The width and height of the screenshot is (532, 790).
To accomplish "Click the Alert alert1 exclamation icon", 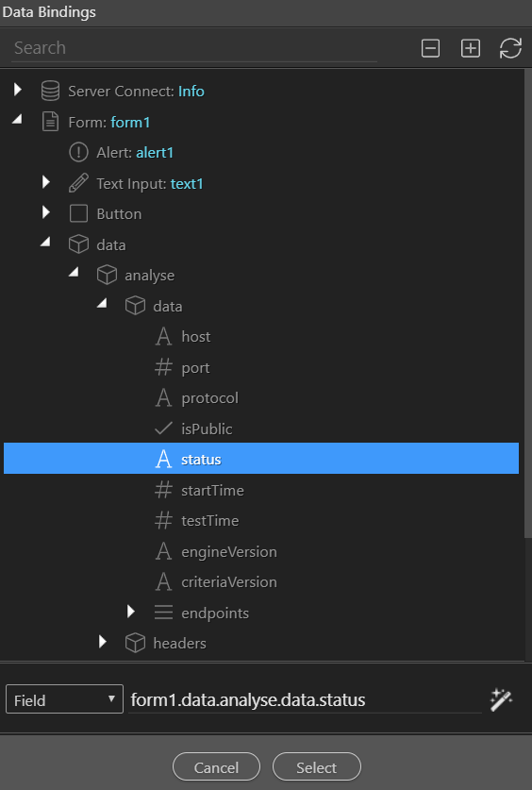I will click(x=78, y=152).
